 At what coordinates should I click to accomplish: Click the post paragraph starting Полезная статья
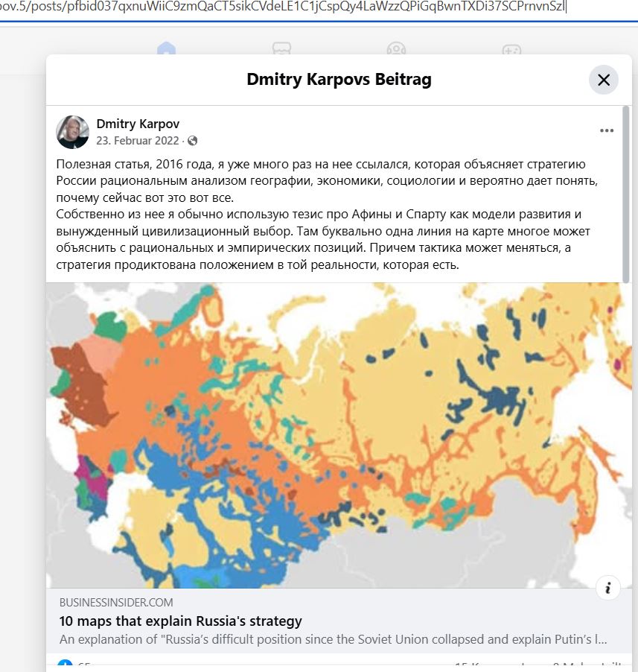coord(327,181)
